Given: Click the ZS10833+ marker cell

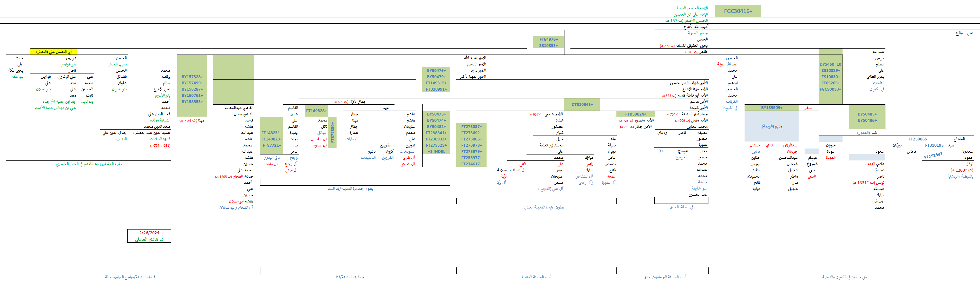Looking at the screenshot, I should (548, 46).
